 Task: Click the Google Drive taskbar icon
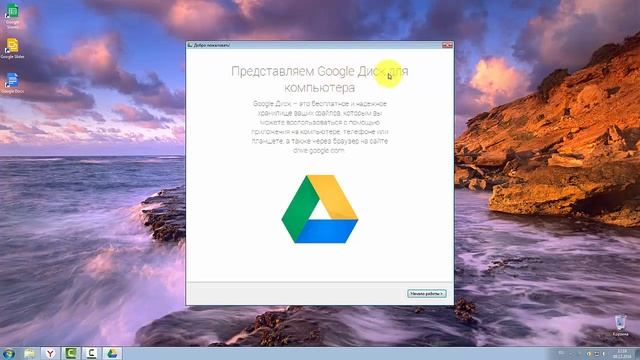click(112, 353)
